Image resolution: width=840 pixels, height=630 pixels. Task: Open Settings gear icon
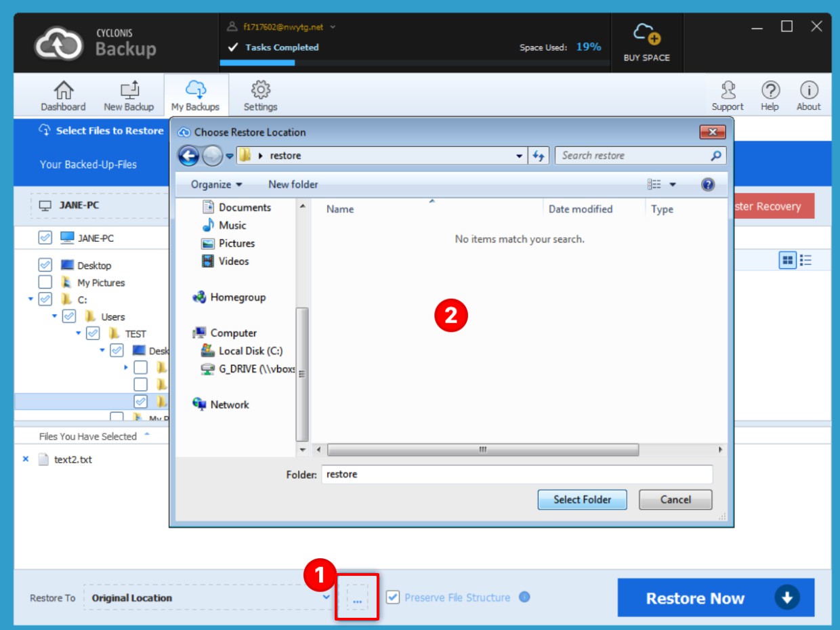(260, 90)
